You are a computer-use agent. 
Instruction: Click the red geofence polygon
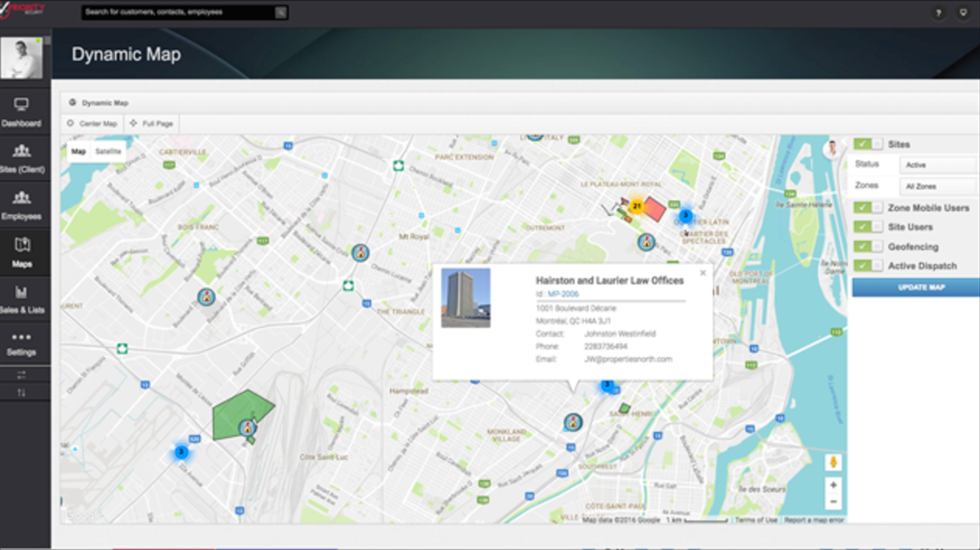pyautogui.click(x=654, y=210)
